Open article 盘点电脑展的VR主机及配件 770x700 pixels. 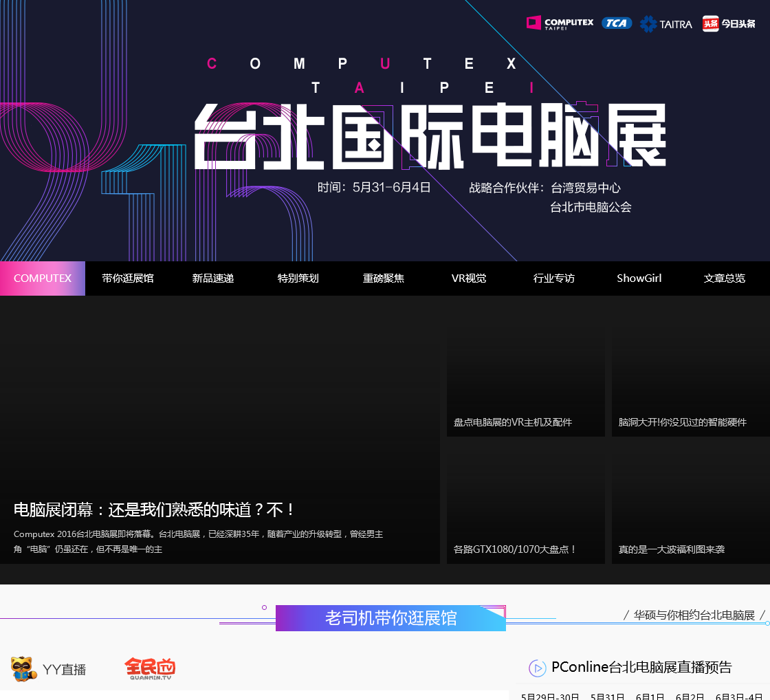point(513,422)
